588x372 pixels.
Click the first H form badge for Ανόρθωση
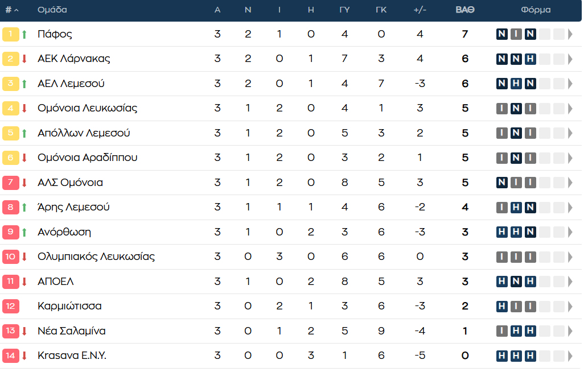point(501,232)
